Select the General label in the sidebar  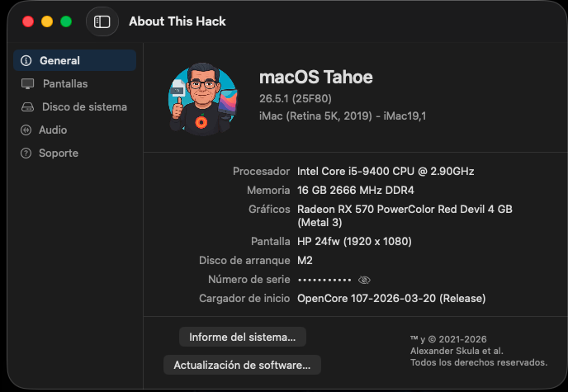[59, 60]
